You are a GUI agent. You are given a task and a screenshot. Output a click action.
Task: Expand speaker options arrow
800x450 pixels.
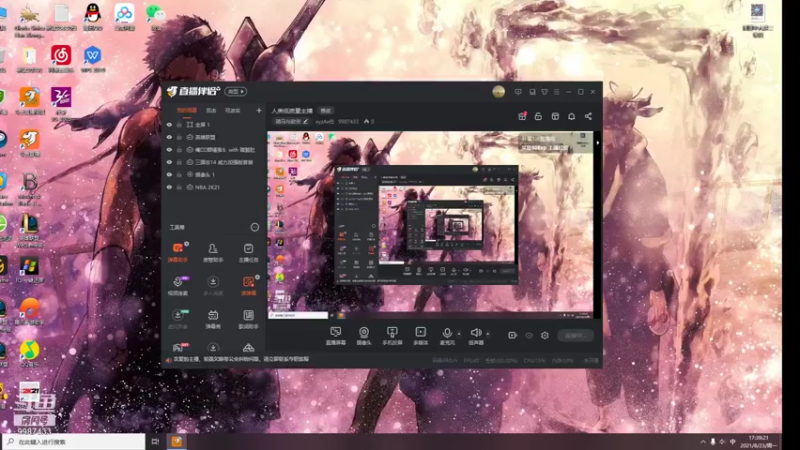488,334
